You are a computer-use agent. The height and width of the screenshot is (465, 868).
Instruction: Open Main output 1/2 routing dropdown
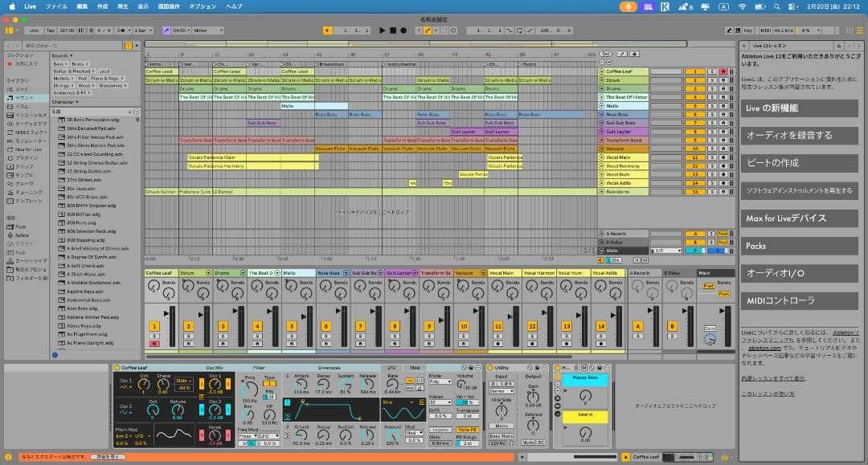click(666, 251)
